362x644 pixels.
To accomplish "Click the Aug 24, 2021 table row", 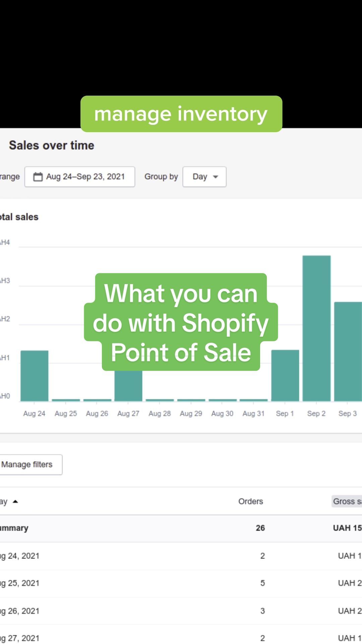I will [181, 556].
